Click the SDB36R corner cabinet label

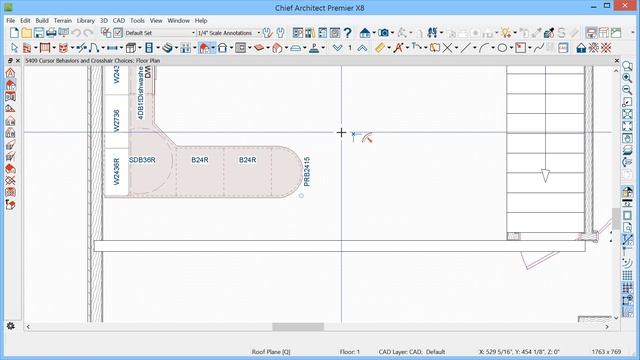point(142,160)
